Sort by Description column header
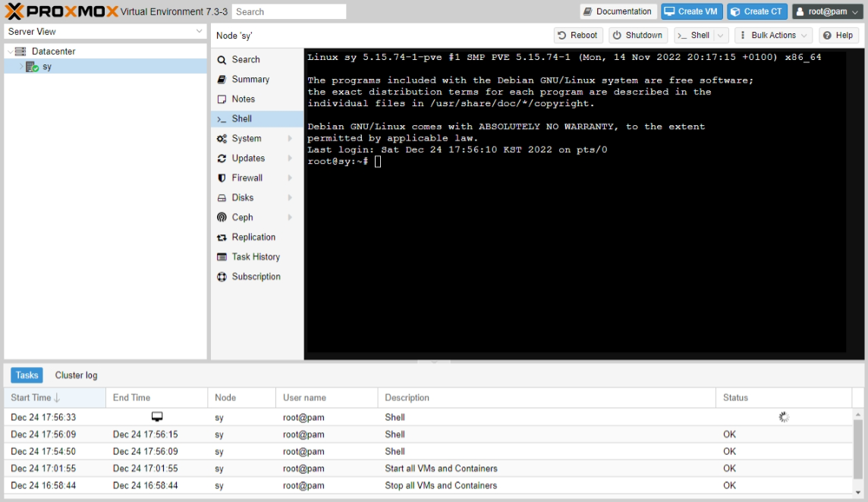 tap(547, 397)
